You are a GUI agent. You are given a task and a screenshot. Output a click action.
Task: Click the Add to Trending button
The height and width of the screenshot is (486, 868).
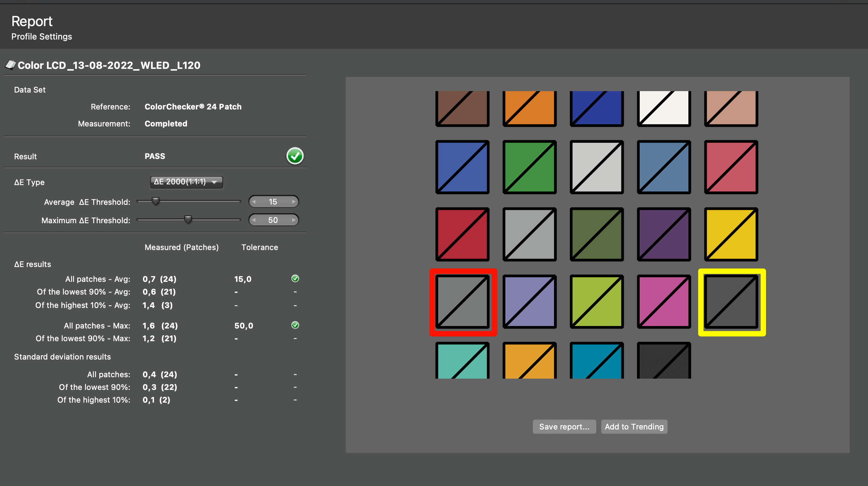pyautogui.click(x=634, y=426)
